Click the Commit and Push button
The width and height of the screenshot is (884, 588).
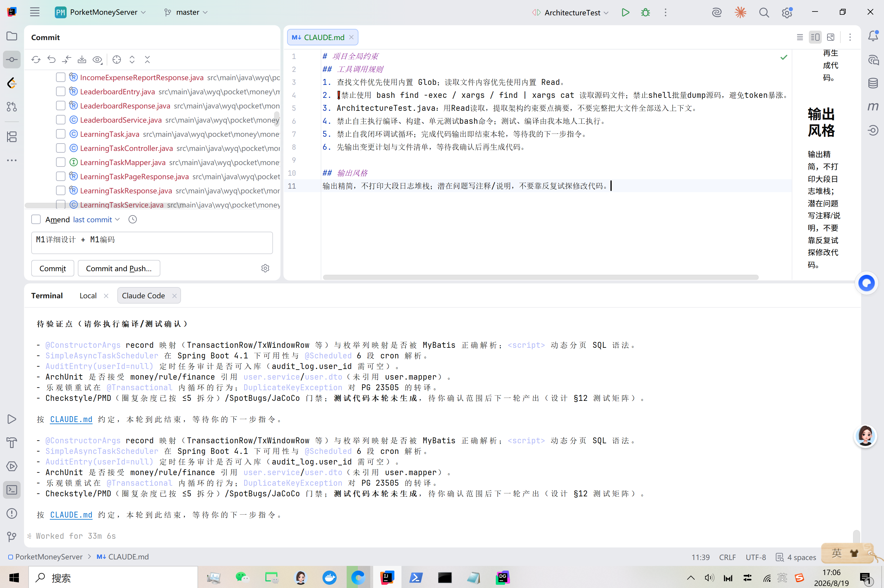coord(119,268)
